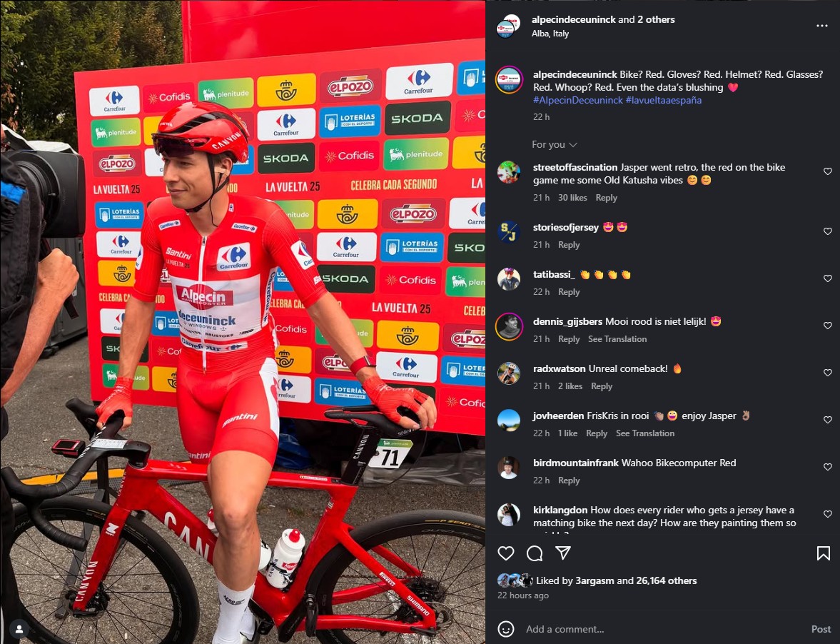The image size is (840, 644).
Task: Open the three-dot more options menu
Action: pos(821,26)
